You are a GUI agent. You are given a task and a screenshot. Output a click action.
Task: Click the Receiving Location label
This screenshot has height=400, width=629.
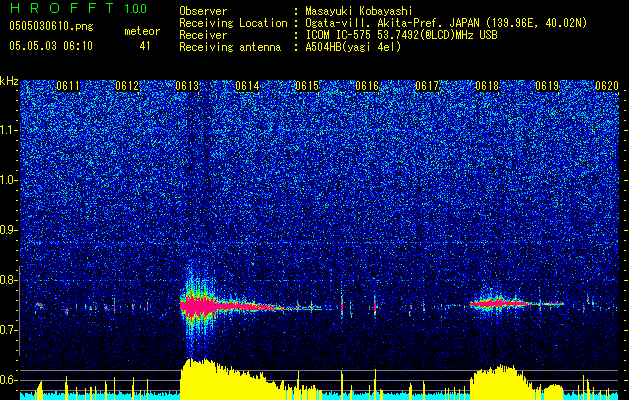point(233,23)
